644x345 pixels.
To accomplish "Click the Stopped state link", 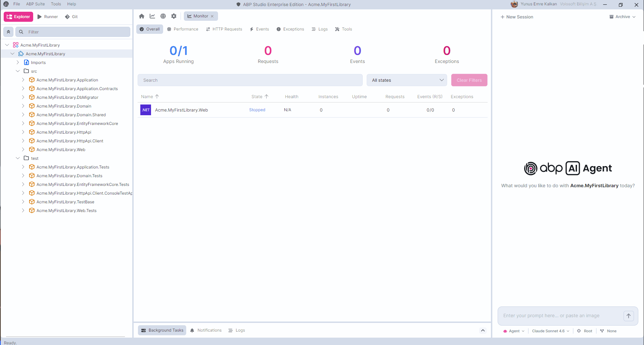I will pos(257,110).
